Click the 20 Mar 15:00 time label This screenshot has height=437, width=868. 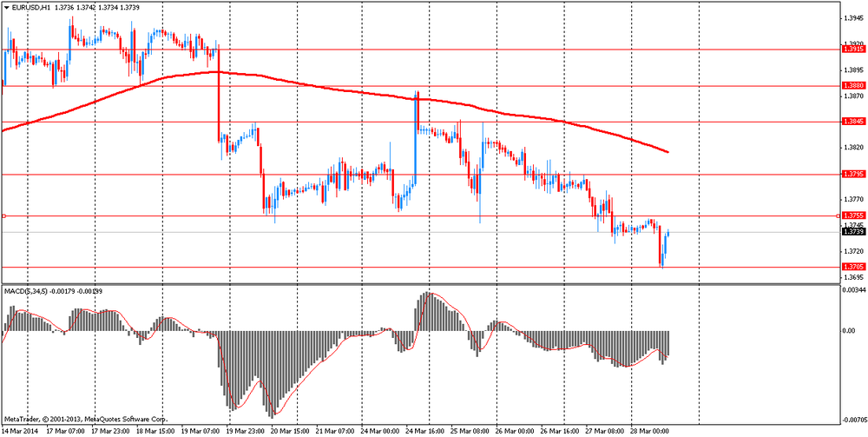(290, 430)
